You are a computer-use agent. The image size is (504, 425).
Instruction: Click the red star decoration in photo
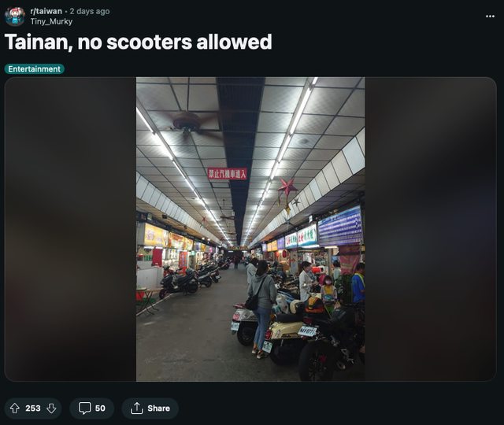(x=287, y=187)
